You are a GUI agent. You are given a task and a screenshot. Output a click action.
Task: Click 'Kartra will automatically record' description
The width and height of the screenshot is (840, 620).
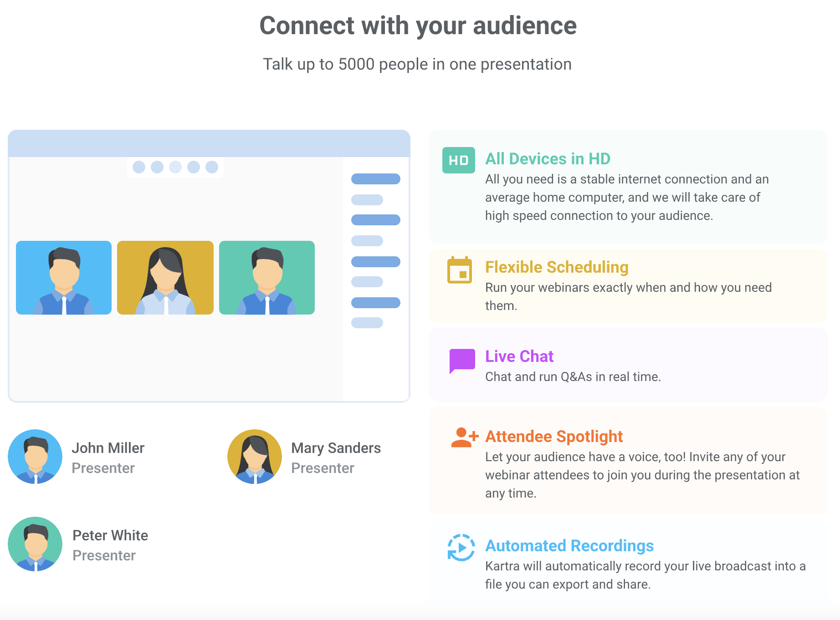pyautogui.click(x=645, y=575)
